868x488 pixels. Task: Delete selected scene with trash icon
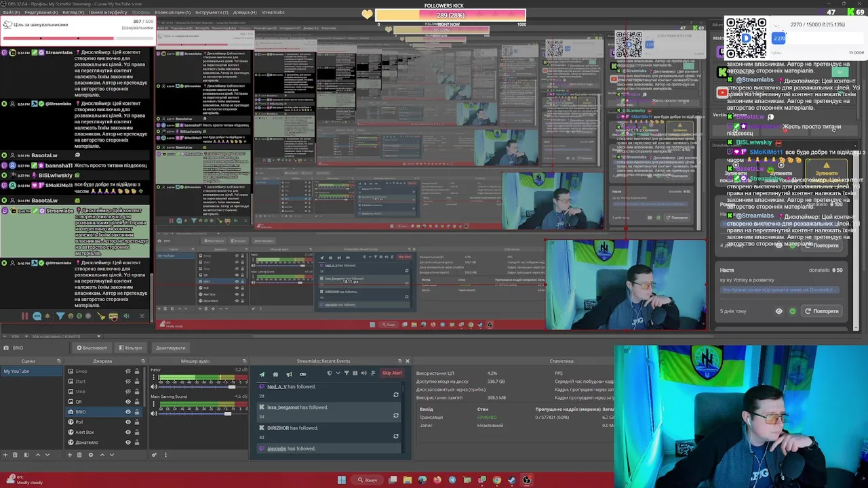pos(15,455)
